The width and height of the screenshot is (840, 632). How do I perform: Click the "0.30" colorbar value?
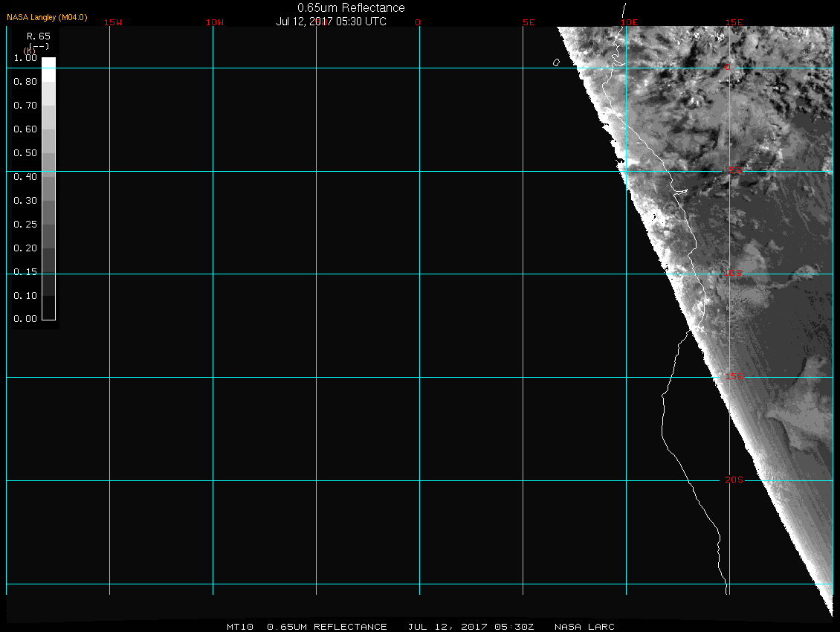25,201
